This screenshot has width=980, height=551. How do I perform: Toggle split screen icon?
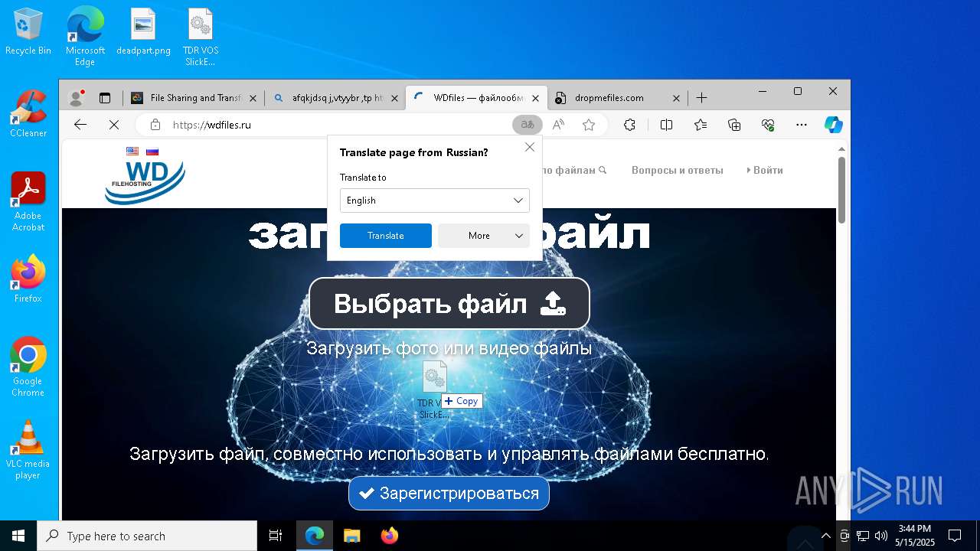coord(666,125)
